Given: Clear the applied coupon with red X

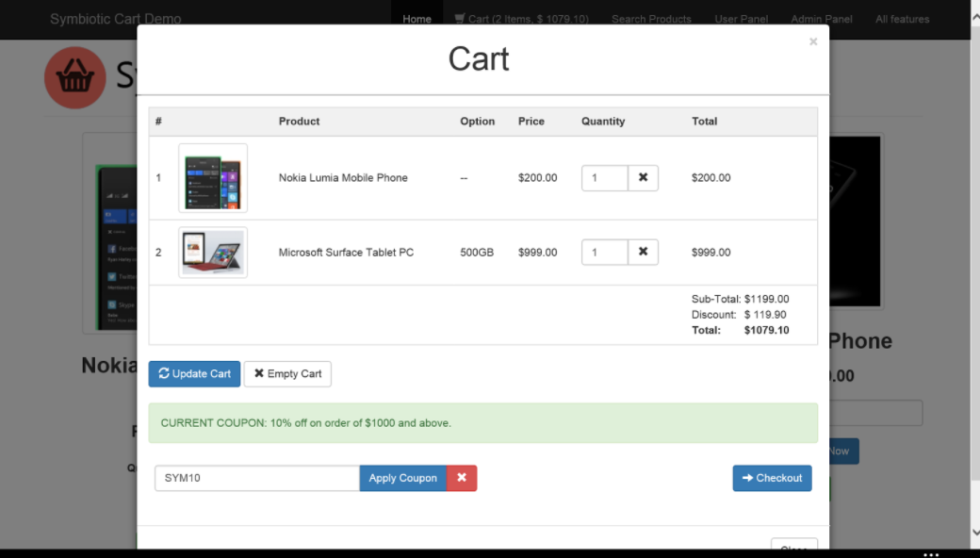Looking at the screenshot, I should pos(461,478).
